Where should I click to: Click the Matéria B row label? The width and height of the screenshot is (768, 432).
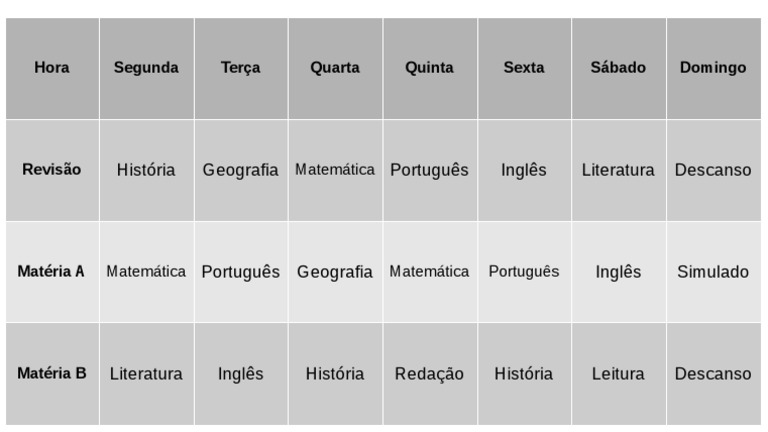click(52, 374)
